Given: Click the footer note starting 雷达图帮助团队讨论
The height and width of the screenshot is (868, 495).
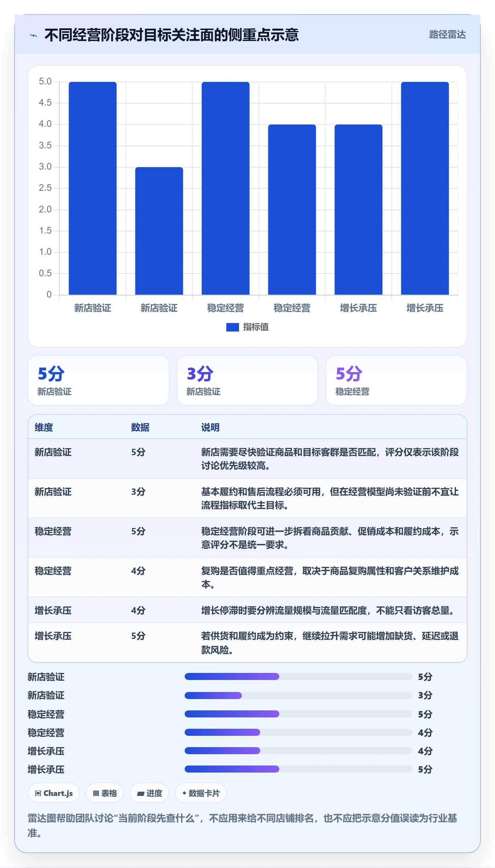Looking at the screenshot, I should point(243,826).
